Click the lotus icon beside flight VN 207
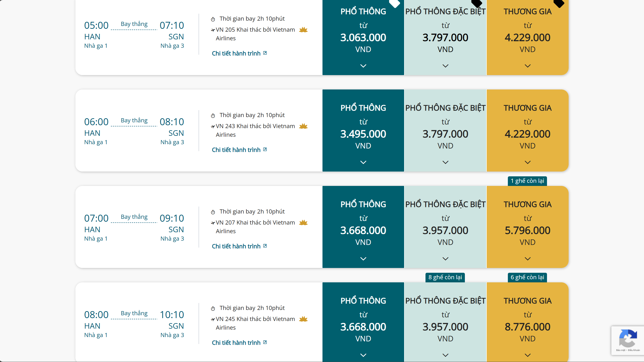 click(303, 223)
